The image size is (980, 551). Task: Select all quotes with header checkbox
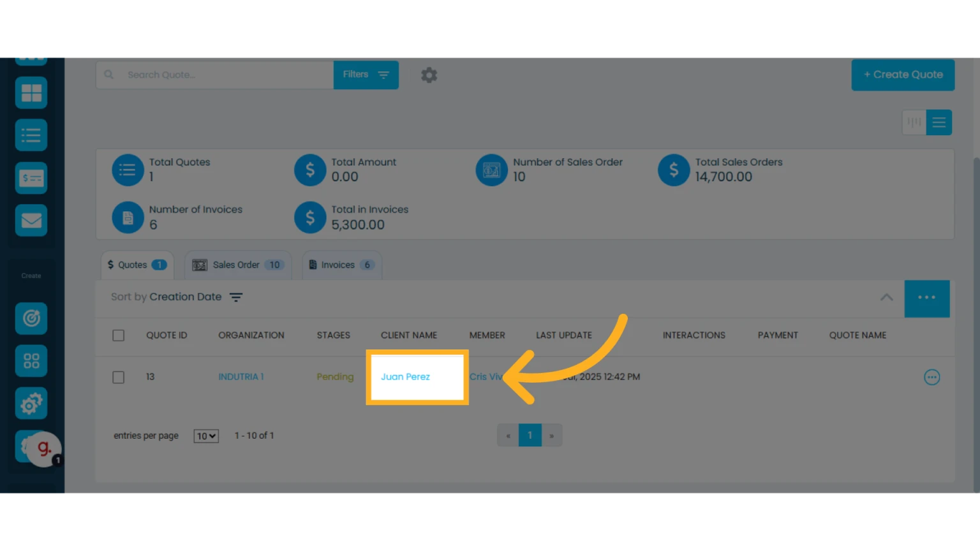pyautogui.click(x=119, y=335)
